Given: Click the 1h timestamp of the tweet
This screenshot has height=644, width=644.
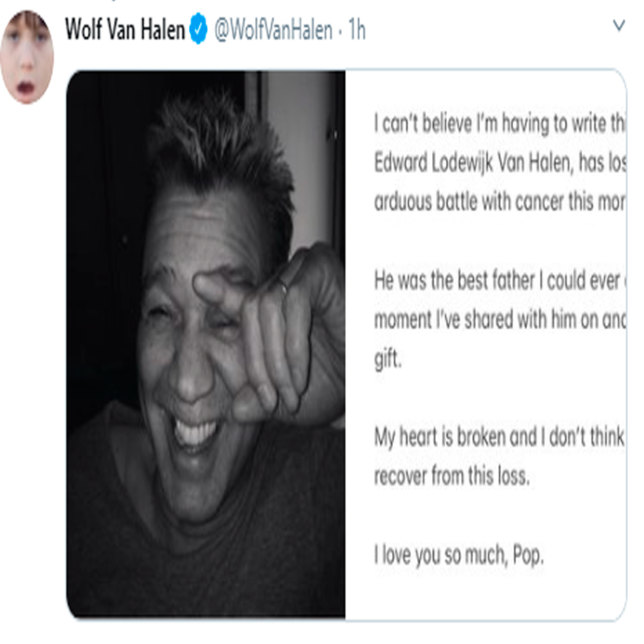Looking at the screenshot, I should point(357,30).
